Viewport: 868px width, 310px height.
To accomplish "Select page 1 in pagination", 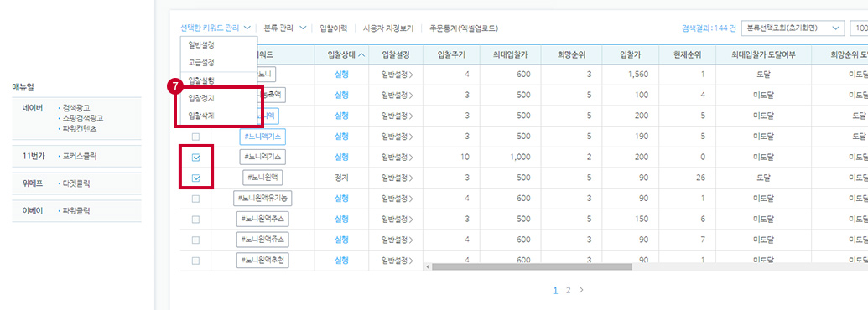I will (x=556, y=290).
